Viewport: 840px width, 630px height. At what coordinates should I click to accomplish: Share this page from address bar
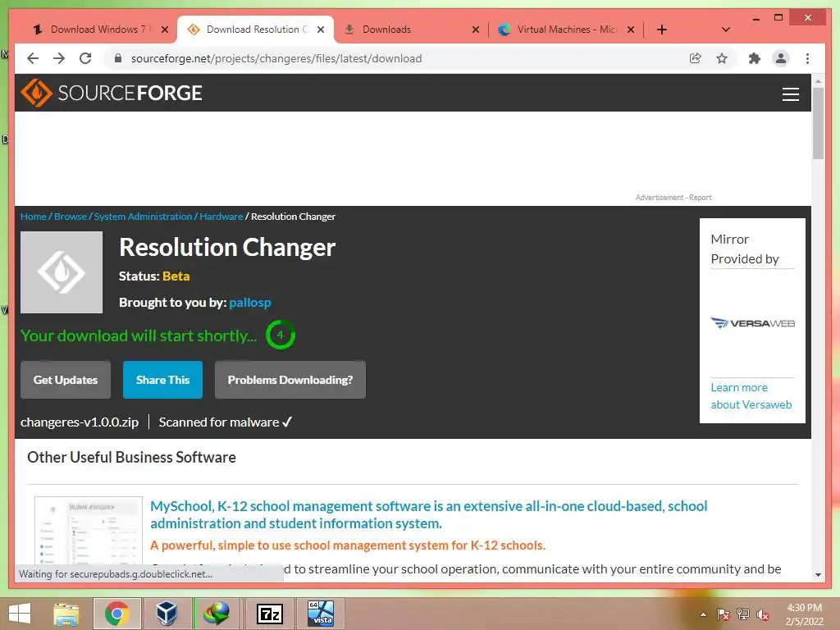pos(696,58)
